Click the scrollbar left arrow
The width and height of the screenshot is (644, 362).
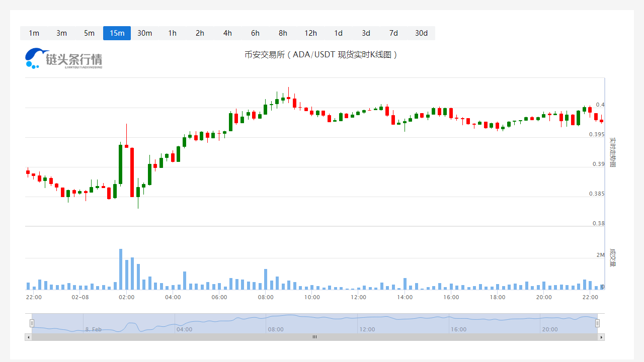[28, 337]
